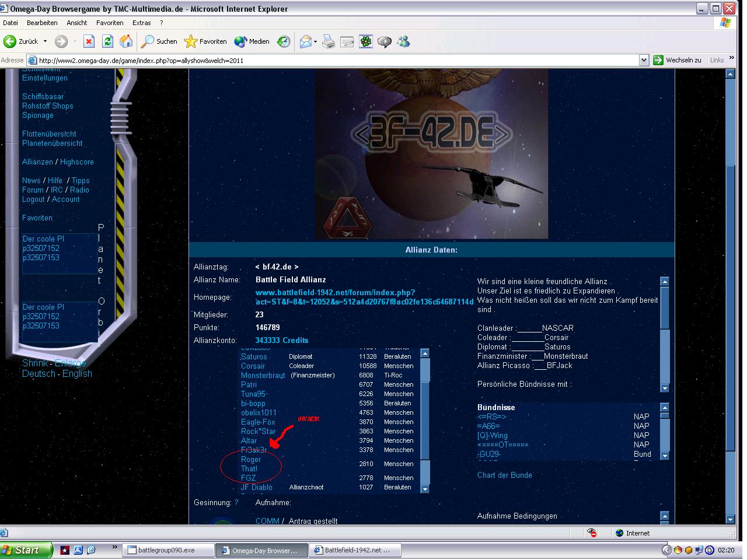Click the Enlarge sidebar link
Screen dimensions: 747x560
coord(71,363)
